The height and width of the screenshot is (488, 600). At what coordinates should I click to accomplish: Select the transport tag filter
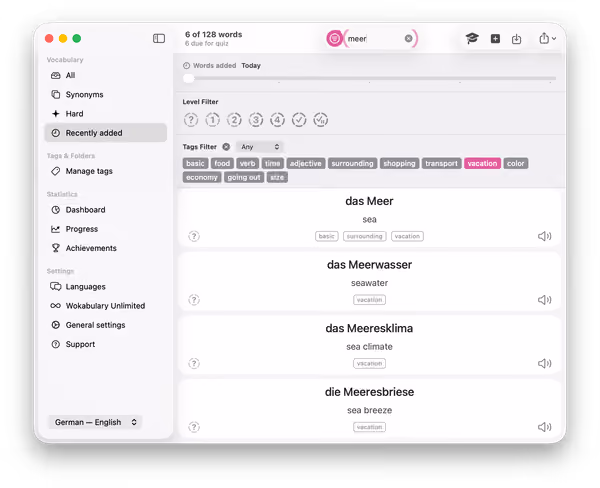(x=442, y=163)
